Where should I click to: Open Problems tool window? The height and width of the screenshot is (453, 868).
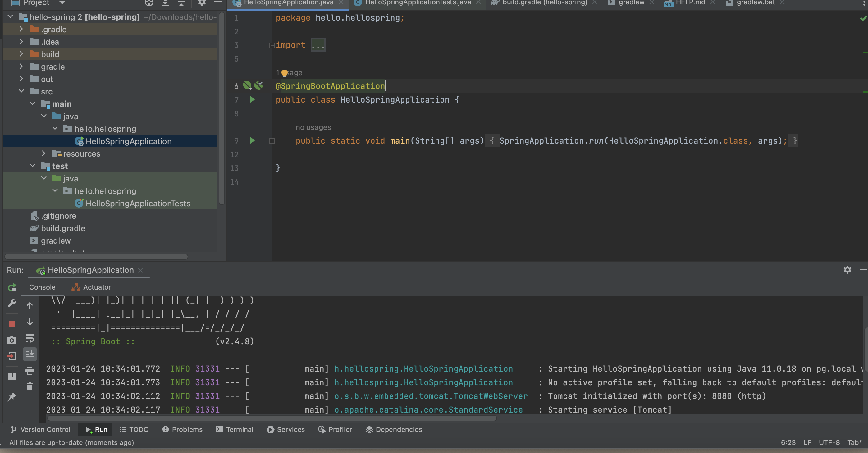[x=182, y=429]
